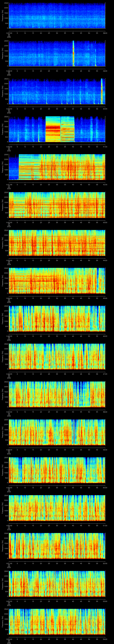Click the 41:00 end time label
Screen dimensions: 114x644
[x=105, y=147]
